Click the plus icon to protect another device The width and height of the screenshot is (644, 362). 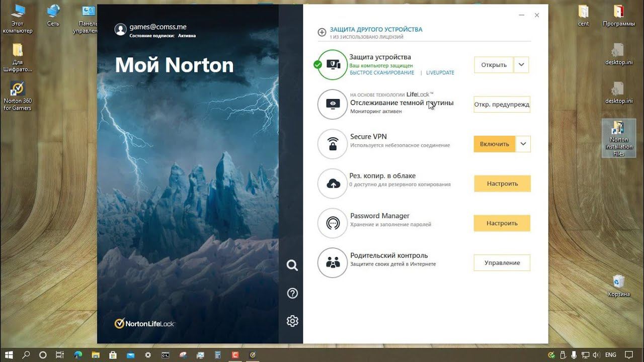tap(322, 33)
